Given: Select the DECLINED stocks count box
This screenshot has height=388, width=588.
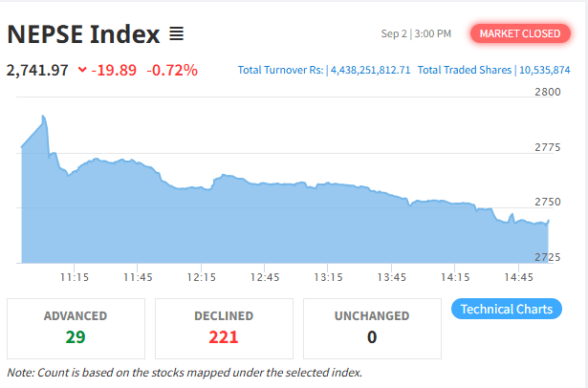Looking at the screenshot, I should pos(224,328).
